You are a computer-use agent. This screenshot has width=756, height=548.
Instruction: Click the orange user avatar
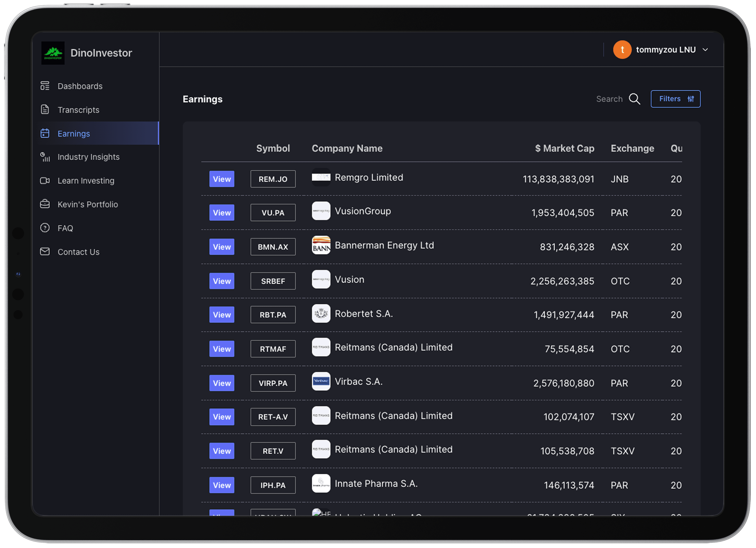pos(622,50)
